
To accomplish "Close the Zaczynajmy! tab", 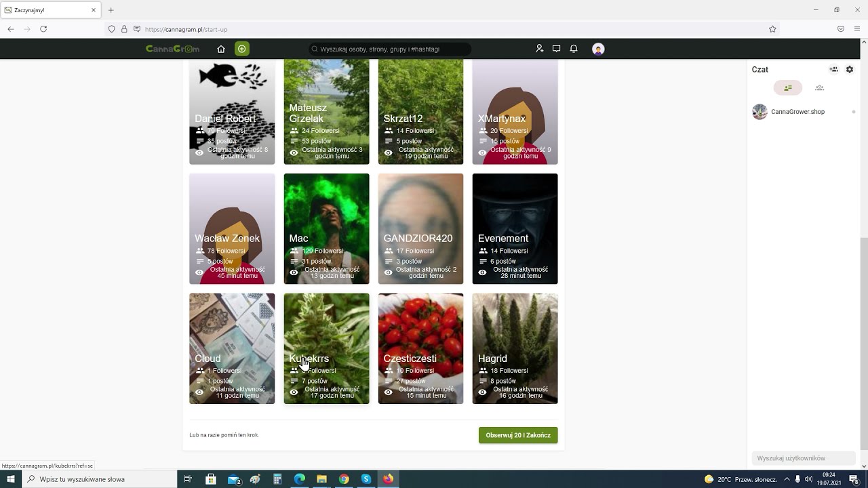I will 94,10.
